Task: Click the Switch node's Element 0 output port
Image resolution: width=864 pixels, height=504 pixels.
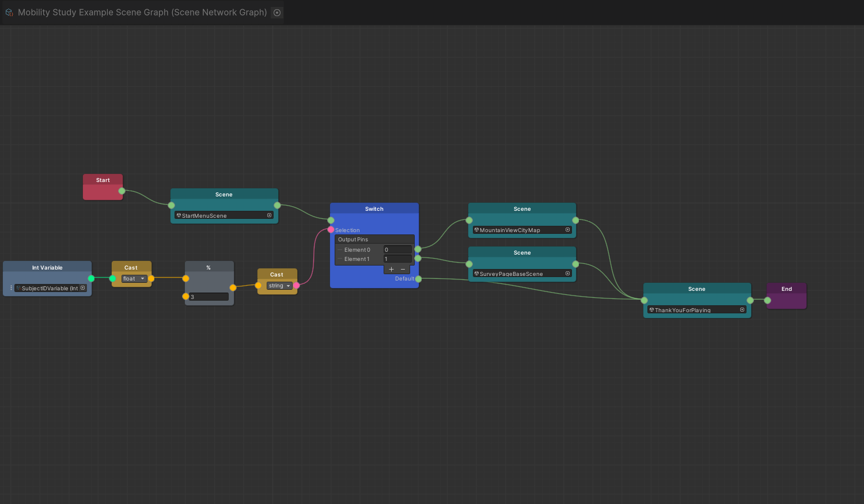Action: click(x=418, y=249)
